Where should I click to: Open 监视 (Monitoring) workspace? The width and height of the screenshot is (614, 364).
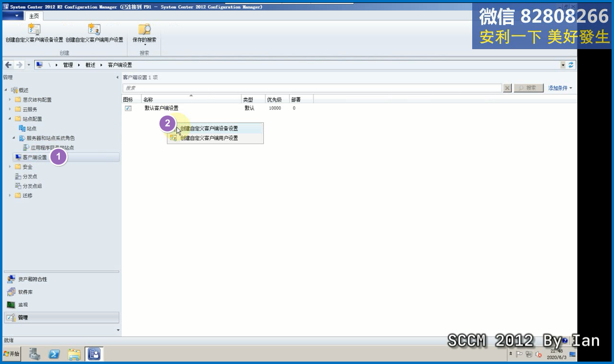tap(61, 305)
